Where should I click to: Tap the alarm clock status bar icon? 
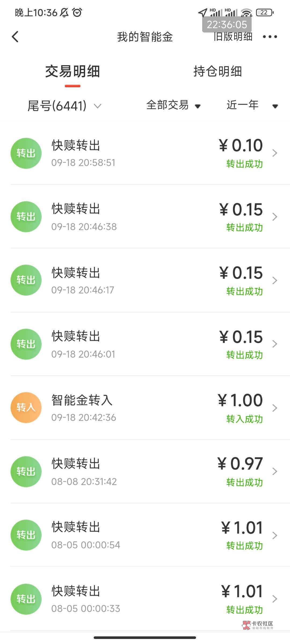click(x=77, y=12)
